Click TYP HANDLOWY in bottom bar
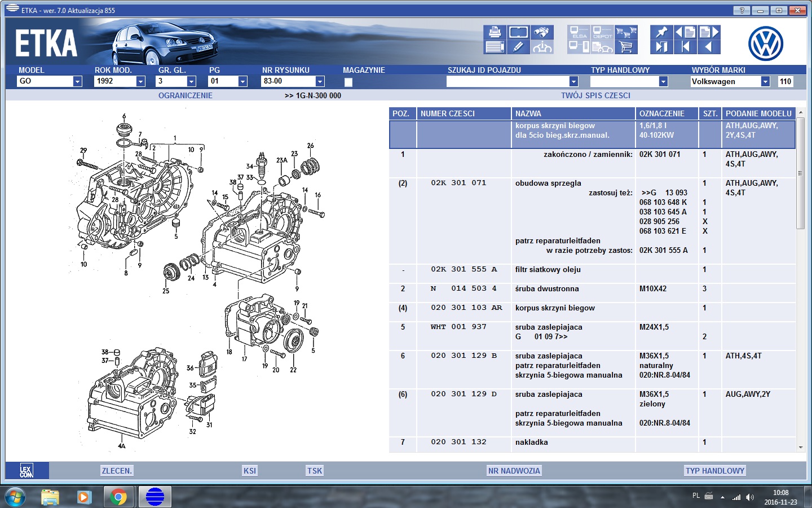The image size is (812, 508). pos(715,471)
